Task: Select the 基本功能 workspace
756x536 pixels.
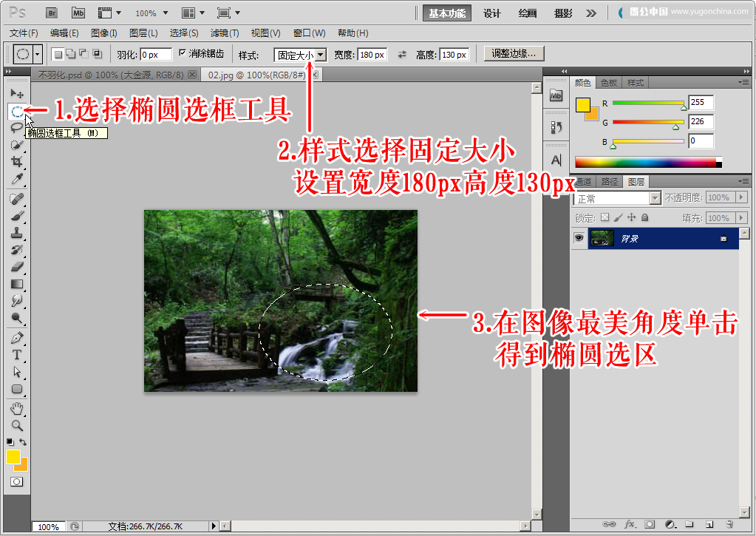Action: pyautogui.click(x=447, y=13)
